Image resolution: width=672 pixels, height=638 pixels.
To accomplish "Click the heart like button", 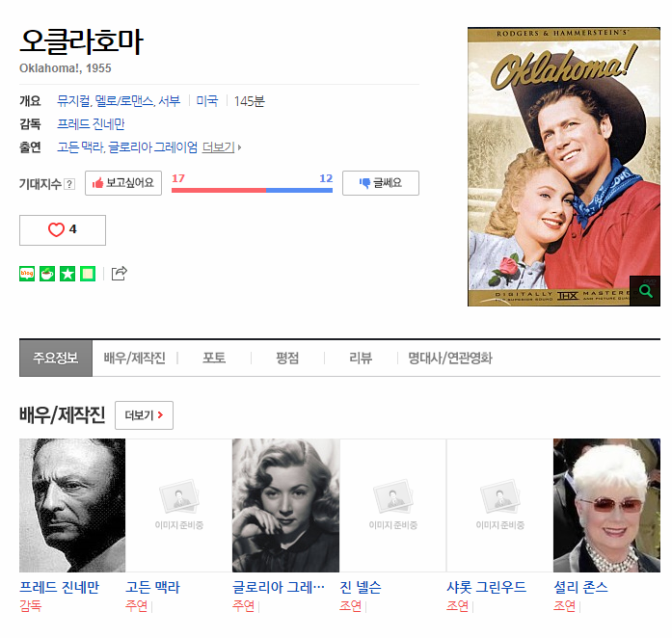I will pos(63,229).
